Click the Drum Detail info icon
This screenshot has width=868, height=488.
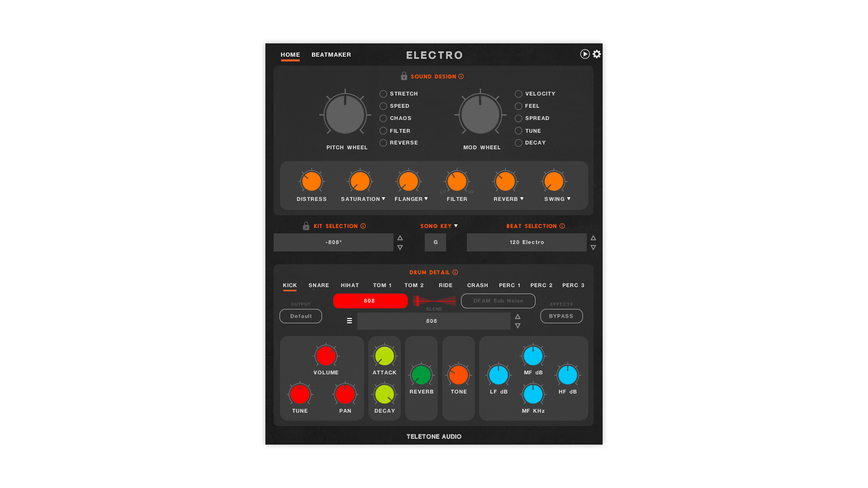click(455, 272)
